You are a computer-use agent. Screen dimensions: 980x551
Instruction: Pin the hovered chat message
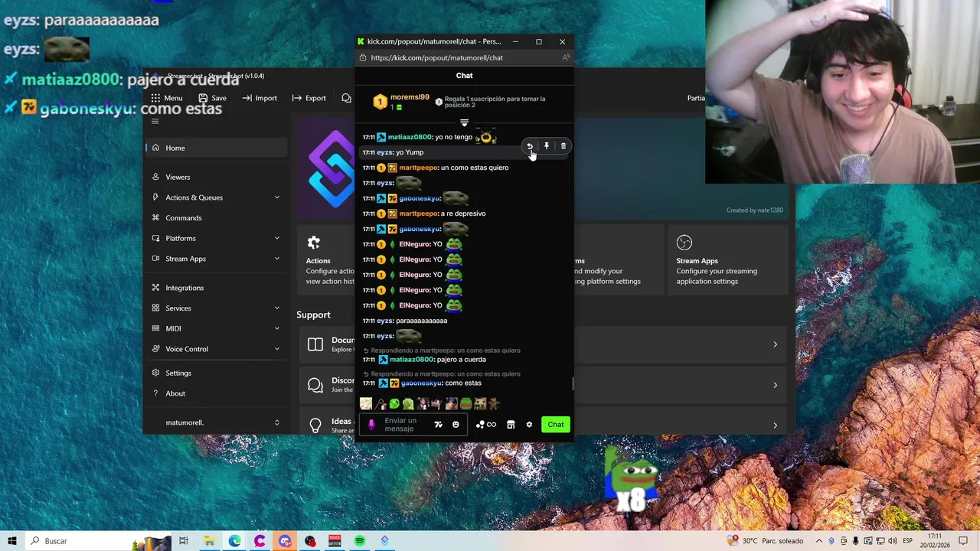[547, 146]
